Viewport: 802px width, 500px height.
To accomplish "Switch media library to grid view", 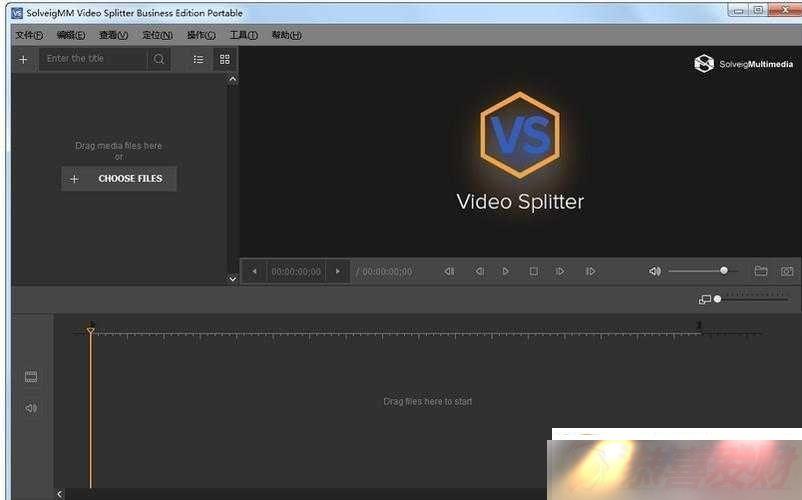I will pyautogui.click(x=225, y=59).
